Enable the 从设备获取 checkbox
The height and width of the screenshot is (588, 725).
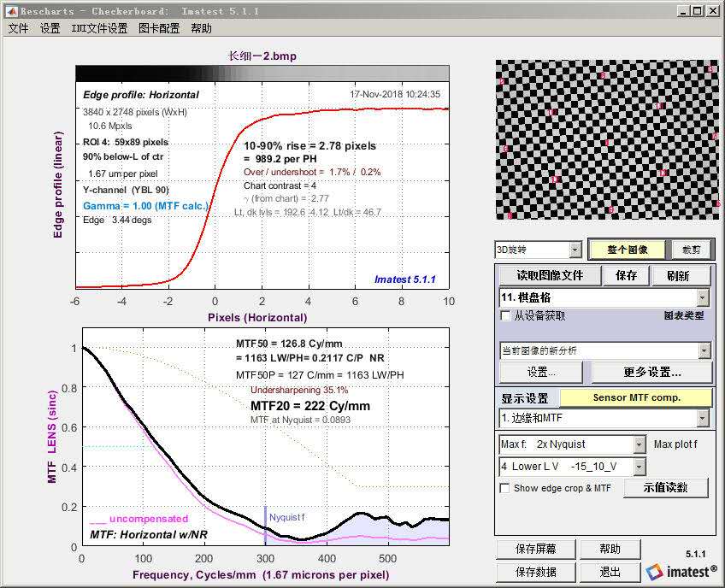(x=506, y=316)
